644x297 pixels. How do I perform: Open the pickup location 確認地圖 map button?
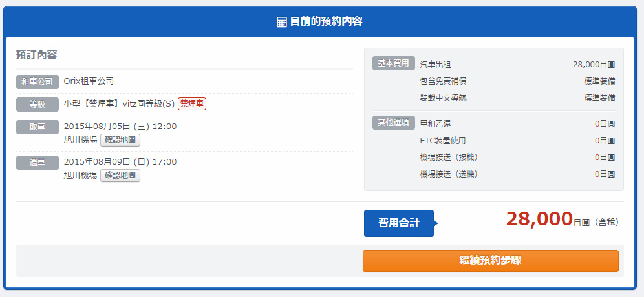pos(120,140)
